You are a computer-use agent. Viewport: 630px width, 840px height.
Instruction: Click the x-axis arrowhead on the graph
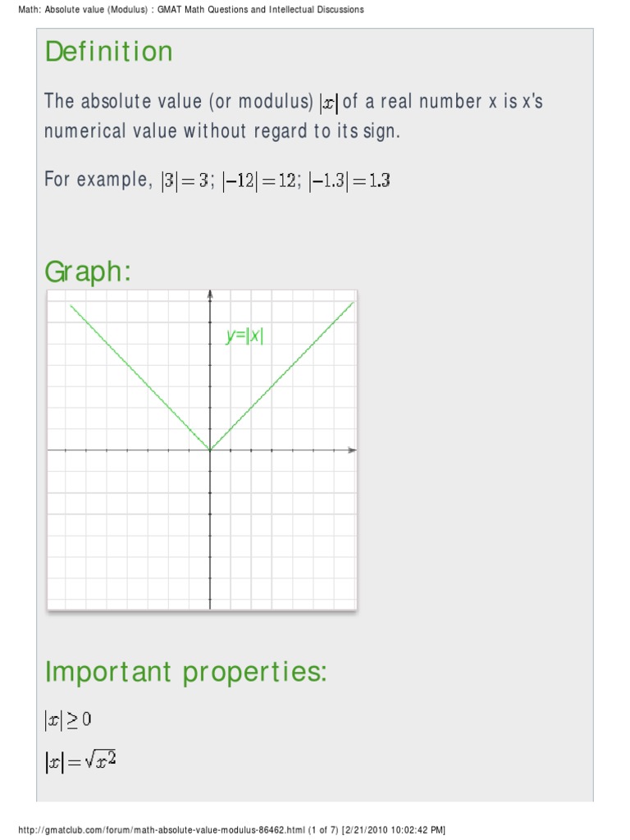pyautogui.click(x=352, y=450)
